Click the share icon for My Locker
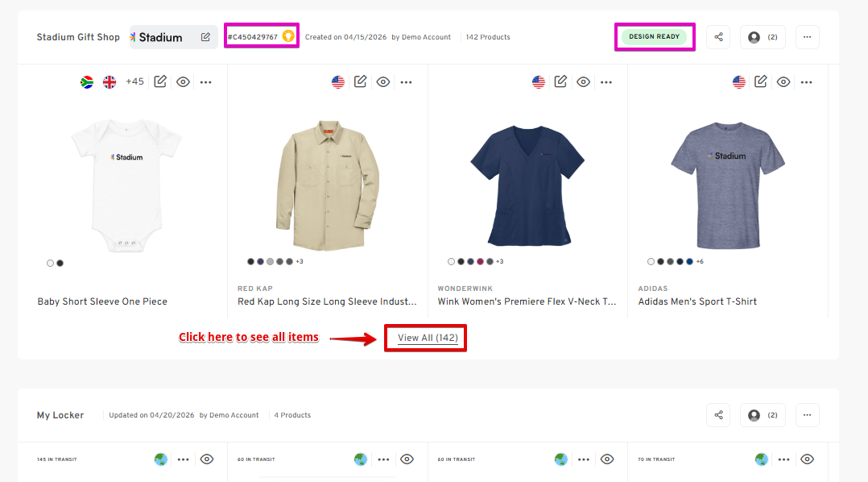The image size is (868, 482). click(x=718, y=415)
